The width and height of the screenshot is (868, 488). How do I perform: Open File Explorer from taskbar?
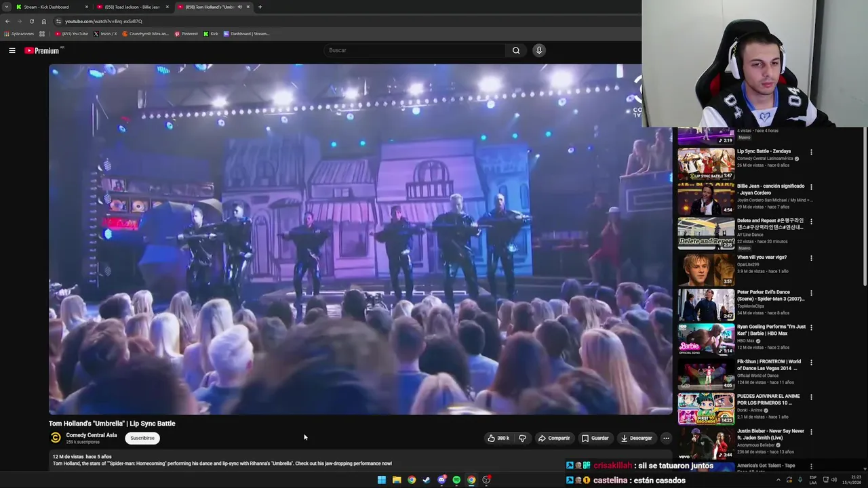397,480
